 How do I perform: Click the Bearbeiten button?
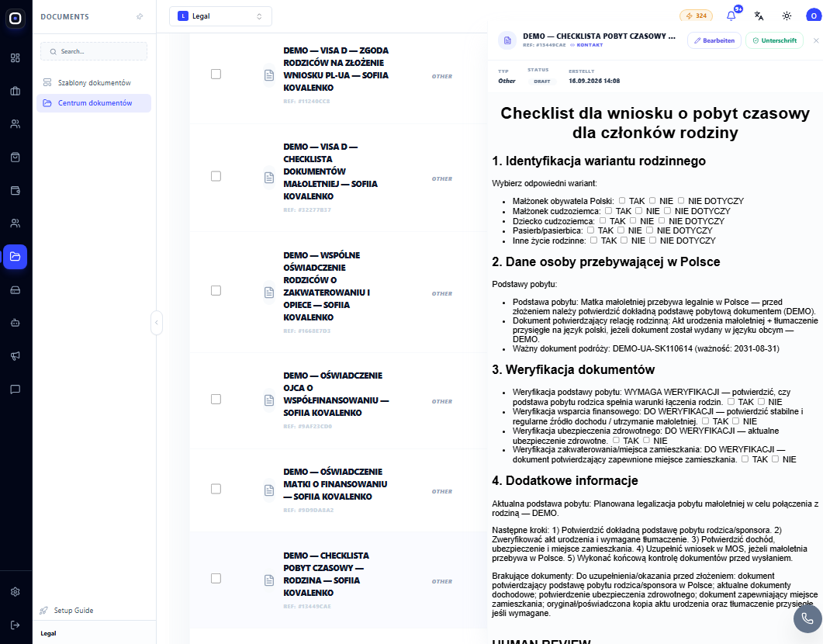point(714,40)
